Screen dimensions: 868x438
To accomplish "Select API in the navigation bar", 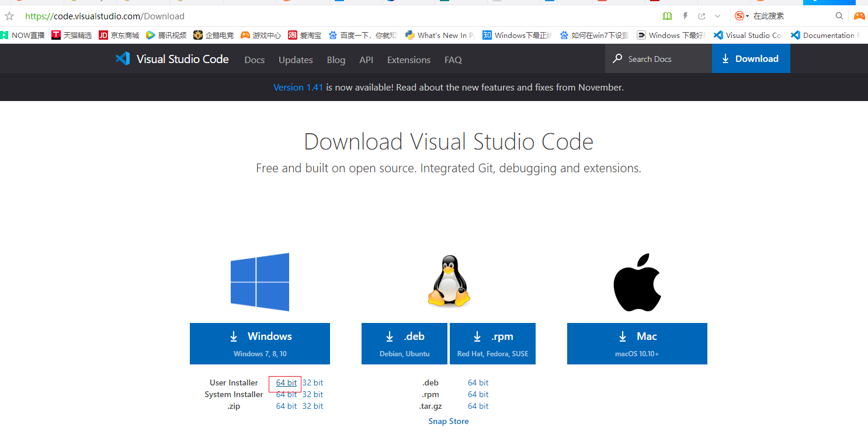I will point(366,60).
